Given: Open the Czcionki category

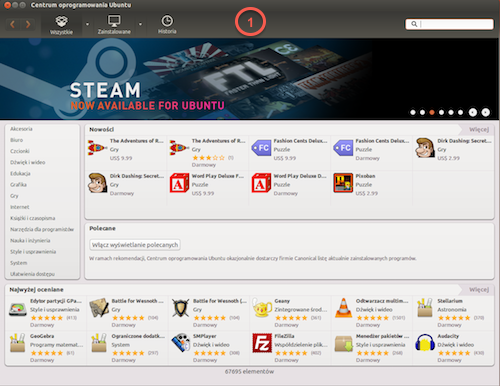Looking at the screenshot, I should click(20, 151).
